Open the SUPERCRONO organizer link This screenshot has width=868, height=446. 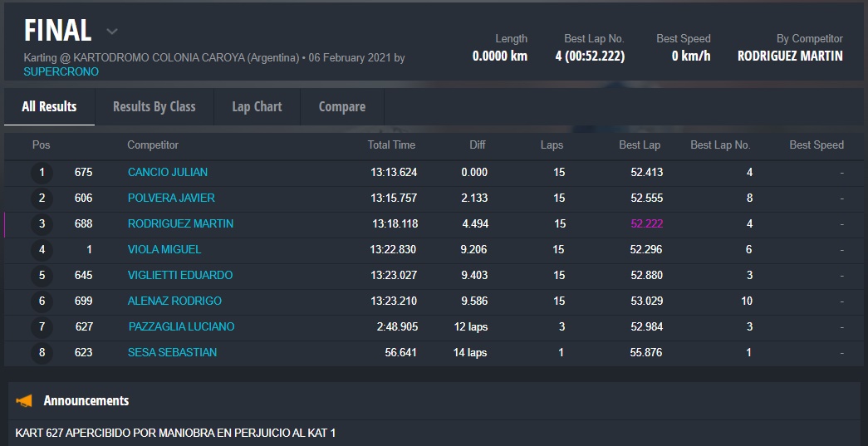click(x=61, y=71)
